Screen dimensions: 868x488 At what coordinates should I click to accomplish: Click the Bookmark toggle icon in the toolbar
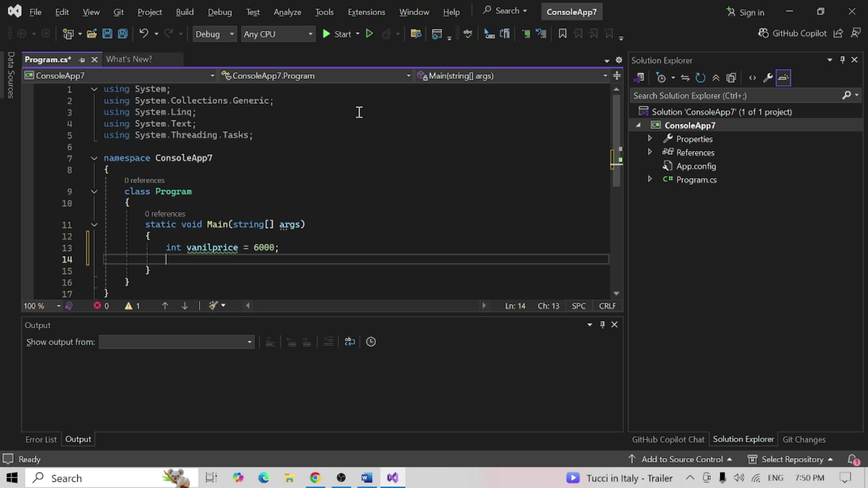(x=562, y=33)
